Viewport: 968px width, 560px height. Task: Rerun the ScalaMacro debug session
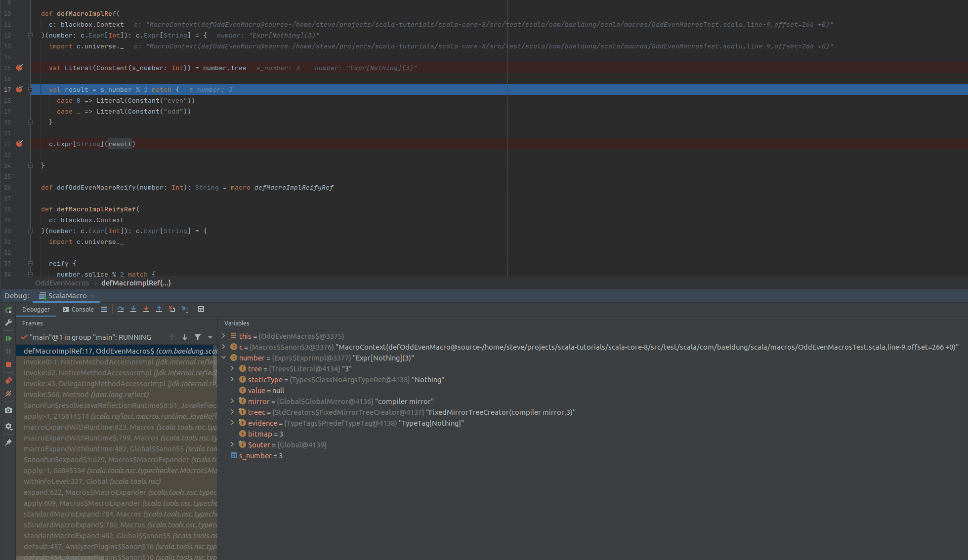coord(8,310)
